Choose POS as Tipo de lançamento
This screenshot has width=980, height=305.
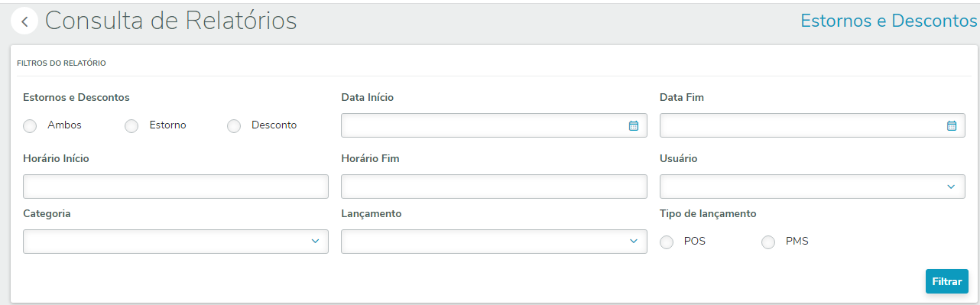(667, 242)
